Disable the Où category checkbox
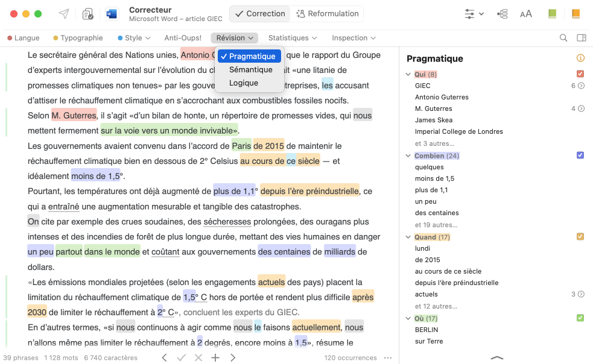The width and height of the screenshot is (593, 364). [580, 318]
